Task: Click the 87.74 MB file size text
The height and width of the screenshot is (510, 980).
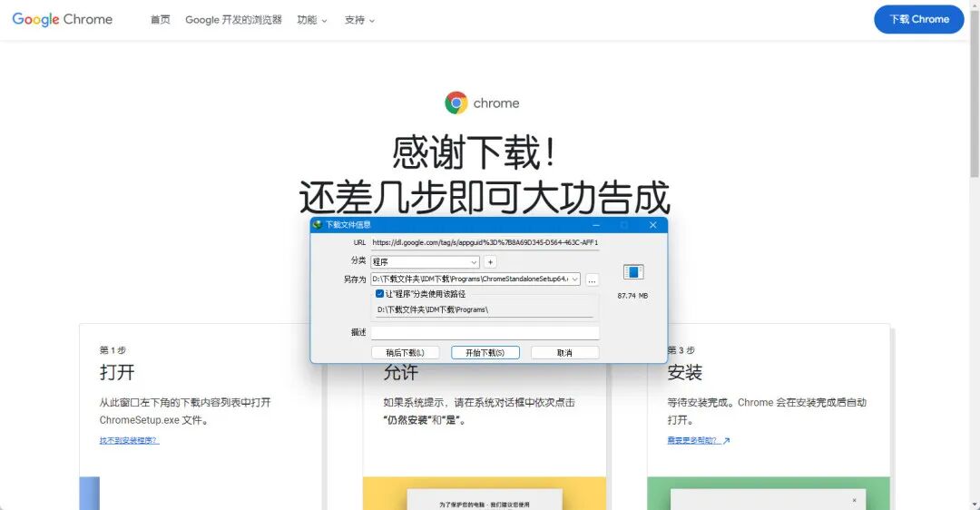Action: coord(632,296)
